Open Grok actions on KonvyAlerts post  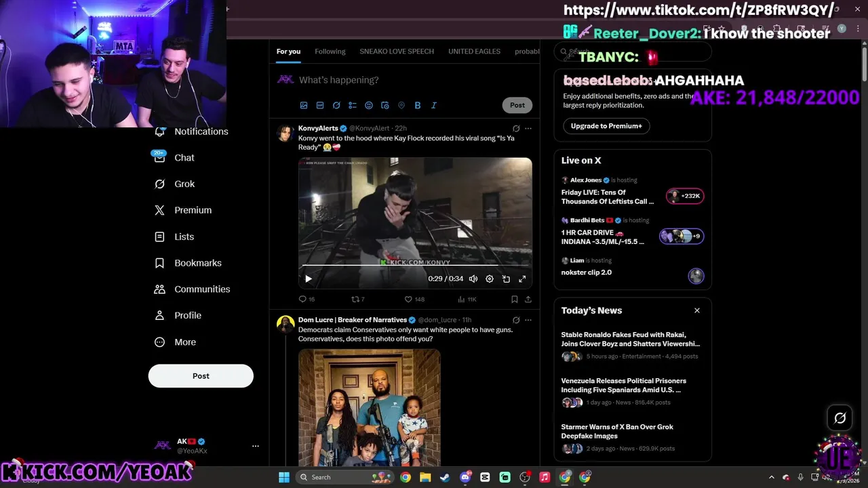(516, 128)
